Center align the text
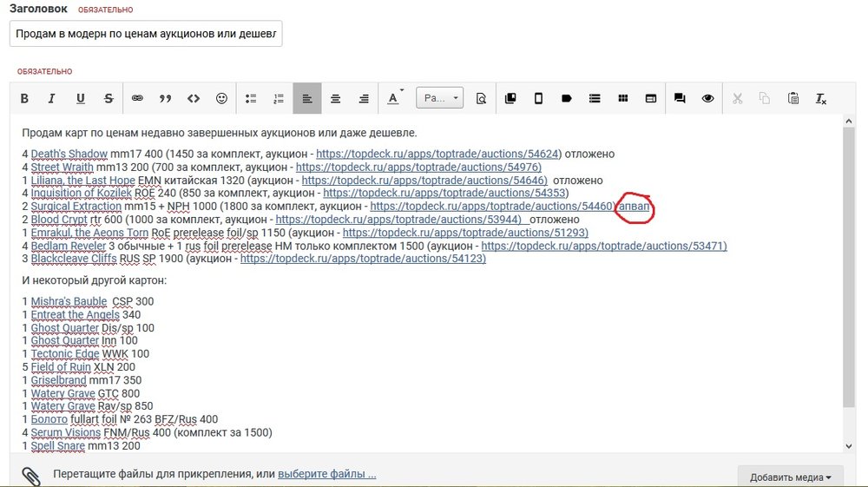Image resolution: width=868 pixels, height=487 pixels. click(x=335, y=99)
